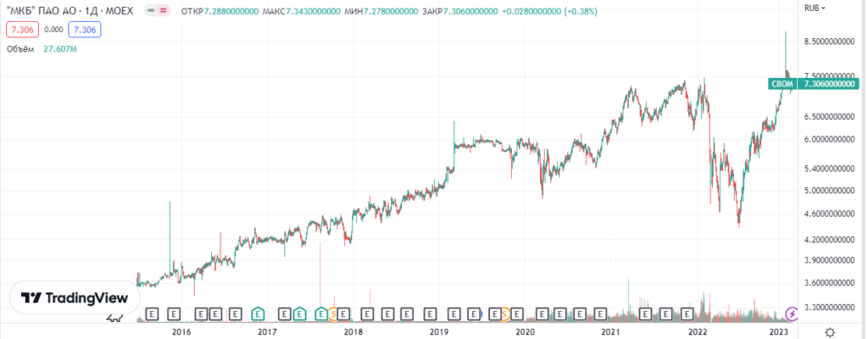Click the pink approximate-data ≈ icon
868x339 pixels.
(x=164, y=10)
